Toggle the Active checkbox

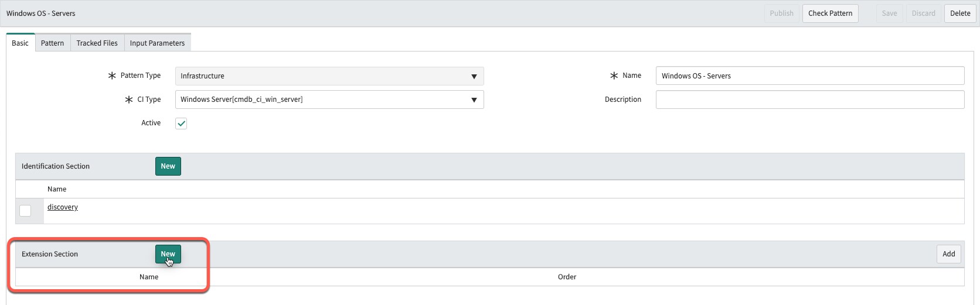(x=181, y=124)
